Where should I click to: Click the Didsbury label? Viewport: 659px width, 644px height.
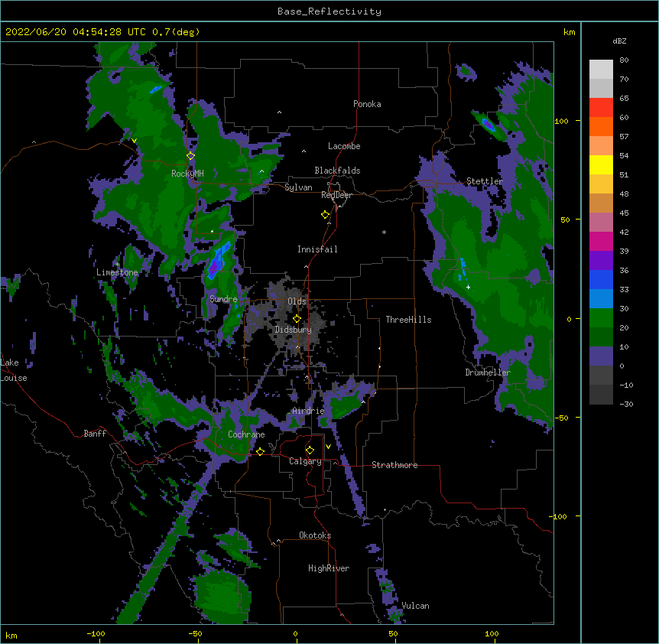(x=293, y=330)
